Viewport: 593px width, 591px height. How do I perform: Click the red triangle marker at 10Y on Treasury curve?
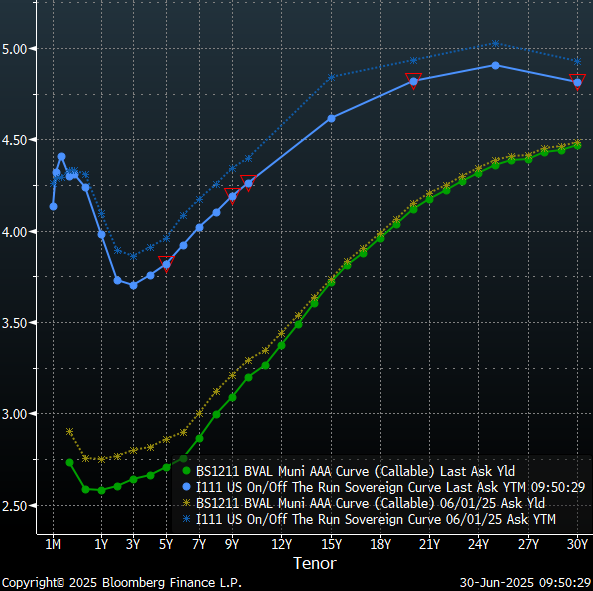pos(248,183)
